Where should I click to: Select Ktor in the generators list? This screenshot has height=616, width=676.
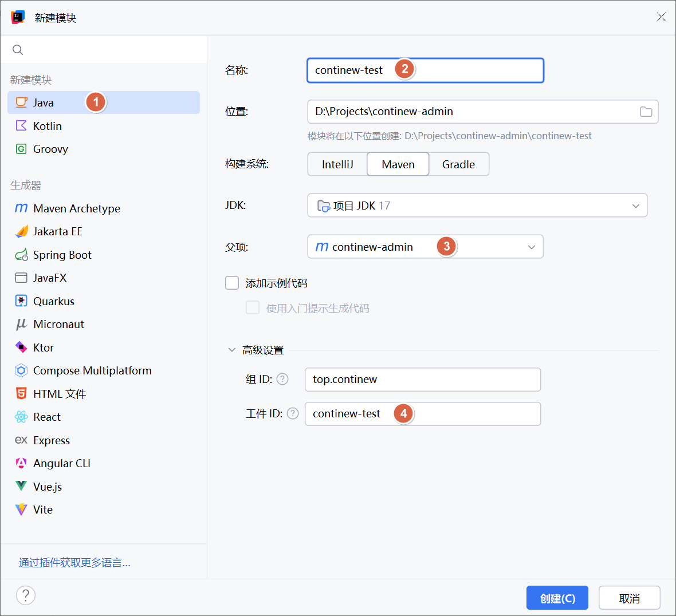tap(104, 347)
